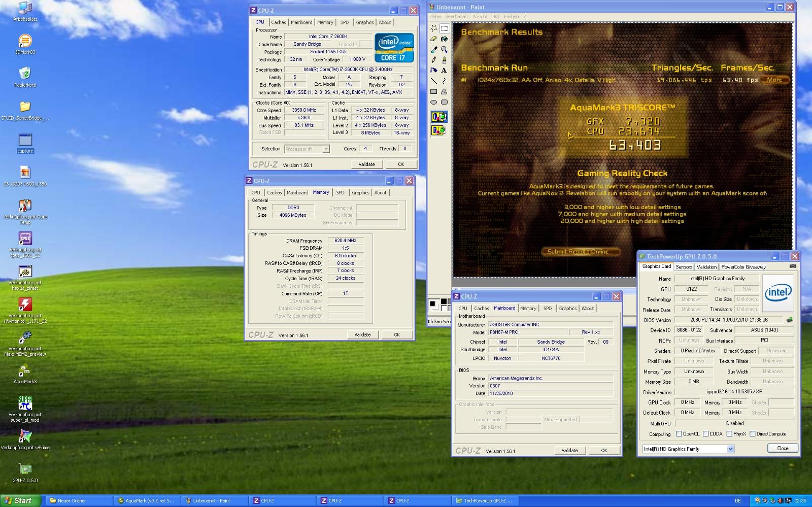812x507 pixels.
Task: Open the Farben menu in Paint
Action: pyautogui.click(x=511, y=17)
